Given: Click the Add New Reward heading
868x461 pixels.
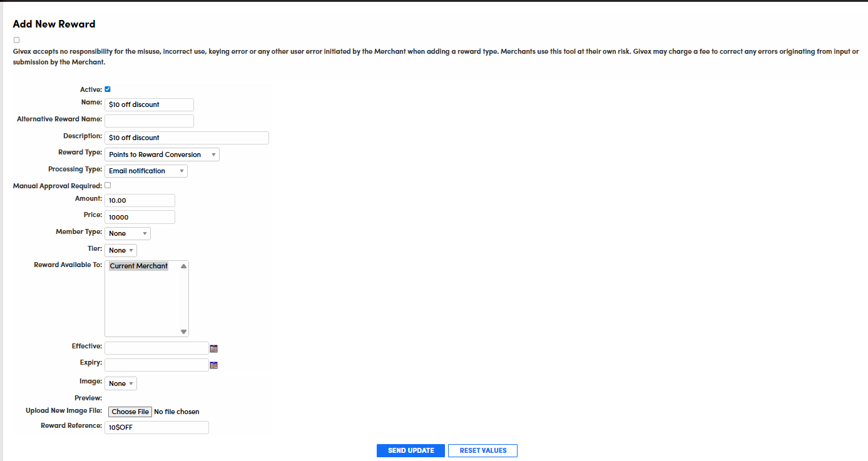Looking at the screenshot, I should pyautogui.click(x=54, y=24).
